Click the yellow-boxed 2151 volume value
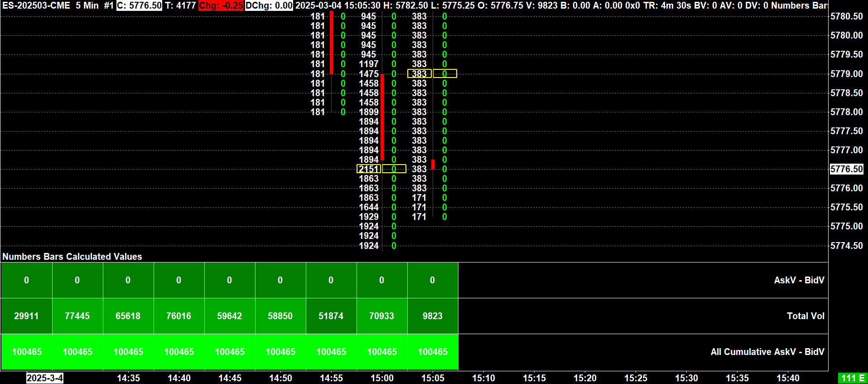 click(x=369, y=169)
